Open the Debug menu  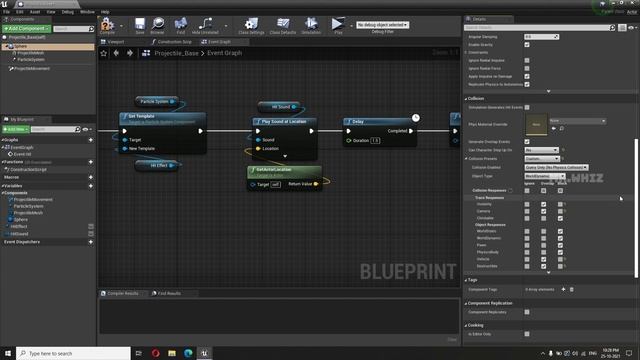(68, 12)
